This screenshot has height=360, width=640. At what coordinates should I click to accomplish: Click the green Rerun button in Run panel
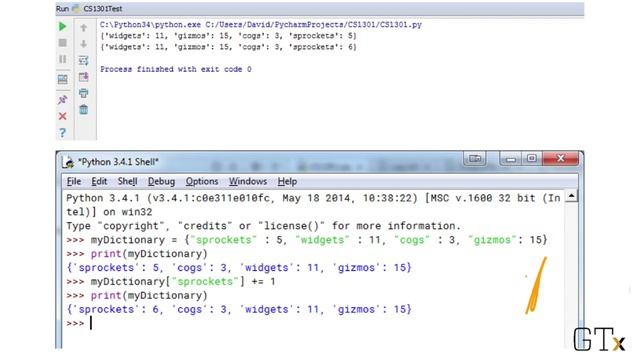62,27
